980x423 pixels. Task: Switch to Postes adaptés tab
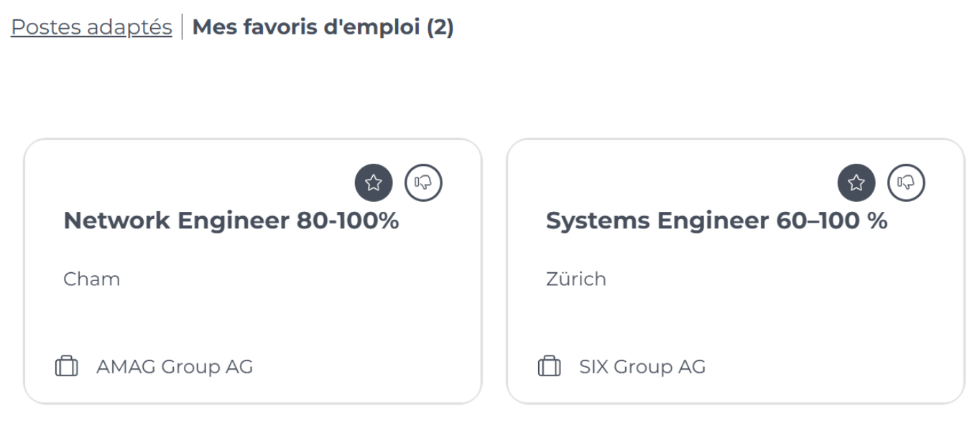coord(91,27)
